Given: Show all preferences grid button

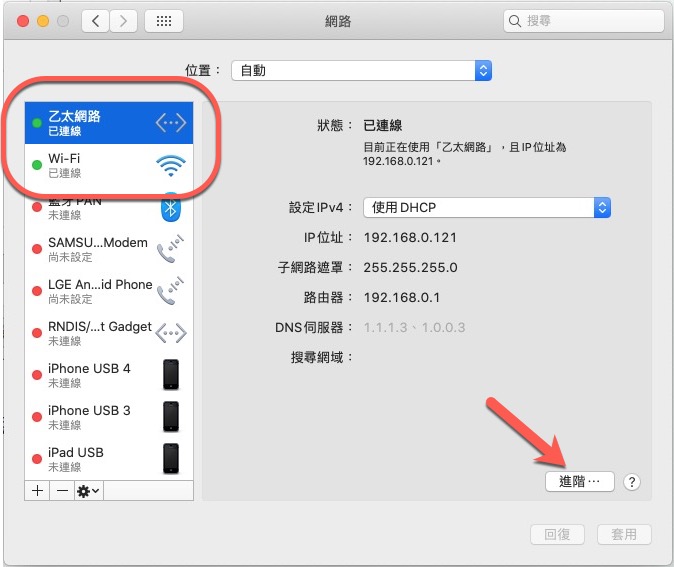Looking at the screenshot, I should (164, 21).
